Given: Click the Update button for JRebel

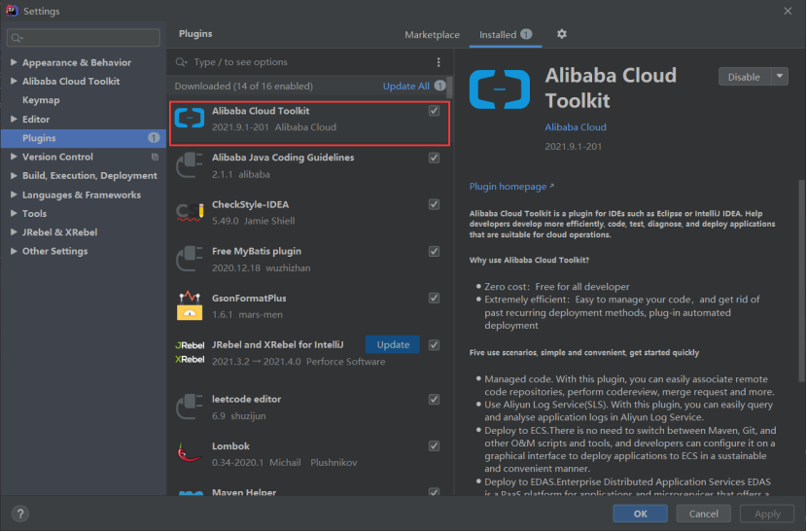Looking at the screenshot, I should coord(393,345).
